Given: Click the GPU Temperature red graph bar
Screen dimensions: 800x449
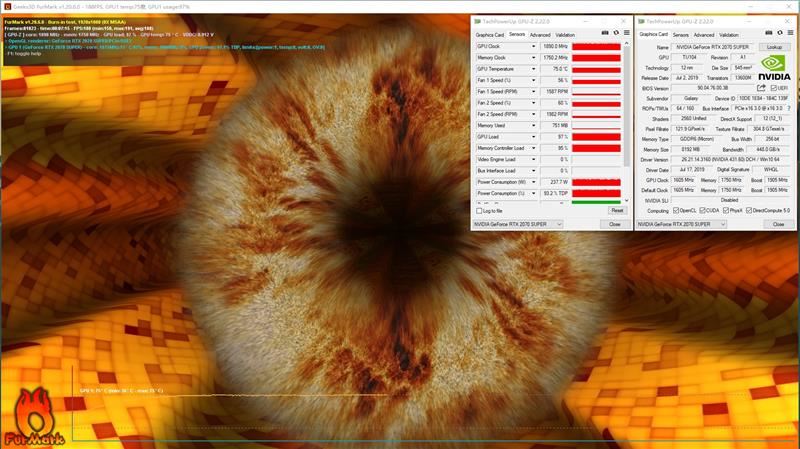Looking at the screenshot, I should click(596, 69).
